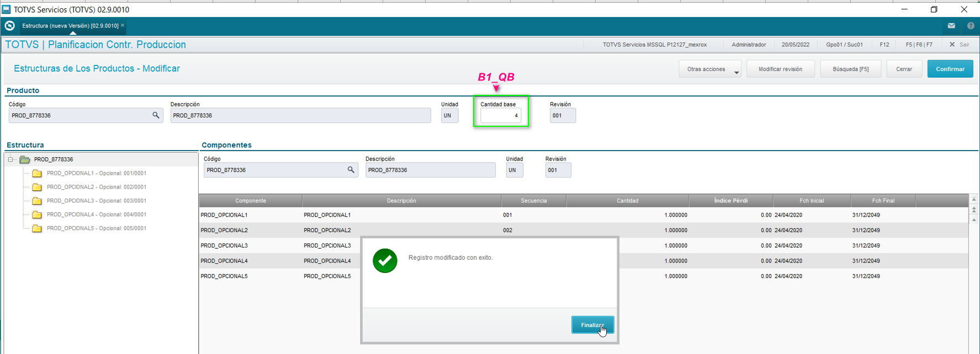The width and height of the screenshot is (980, 354).
Task: Click the PROD_8778336 open folder icon
Action: [24, 159]
